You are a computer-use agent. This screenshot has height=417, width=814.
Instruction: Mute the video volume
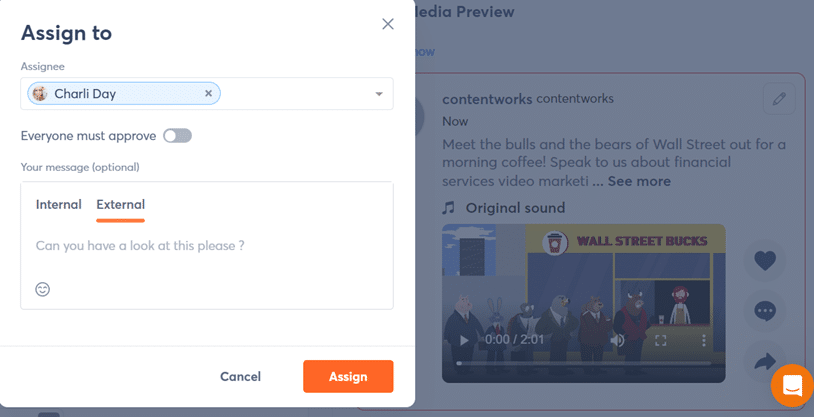pyautogui.click(x=618, y=340)
